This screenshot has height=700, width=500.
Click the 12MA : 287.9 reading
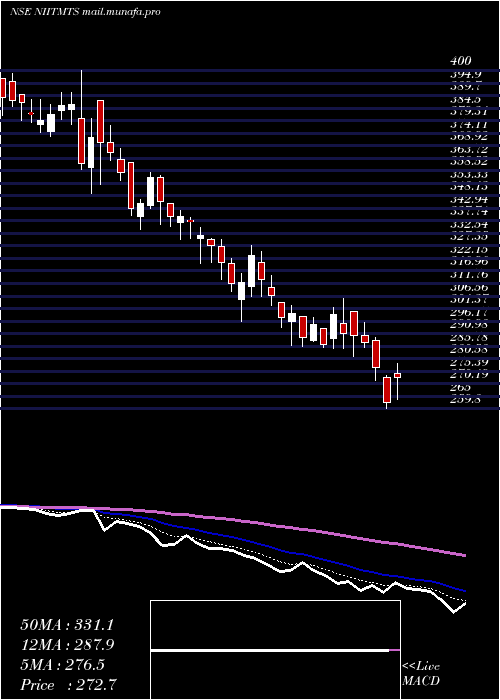pyautogui.click(x=67, y=645)
